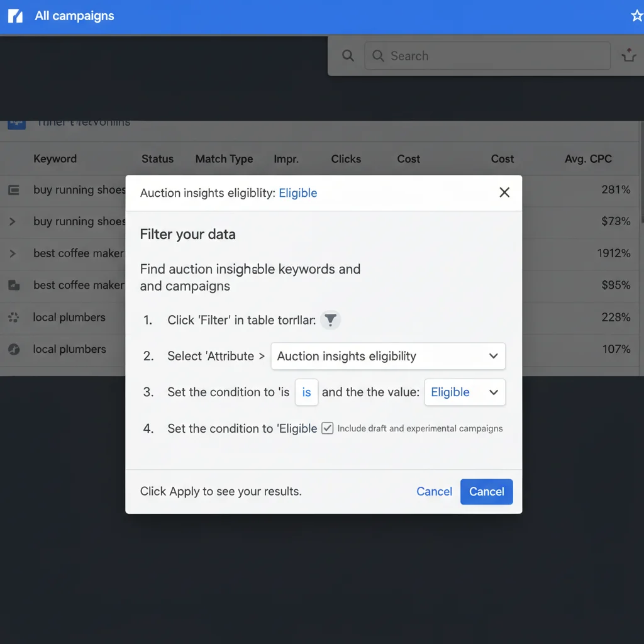Click the dotted icon on the 228% local plumbers row
Screen dimensions: 644x644
point(14,317)
